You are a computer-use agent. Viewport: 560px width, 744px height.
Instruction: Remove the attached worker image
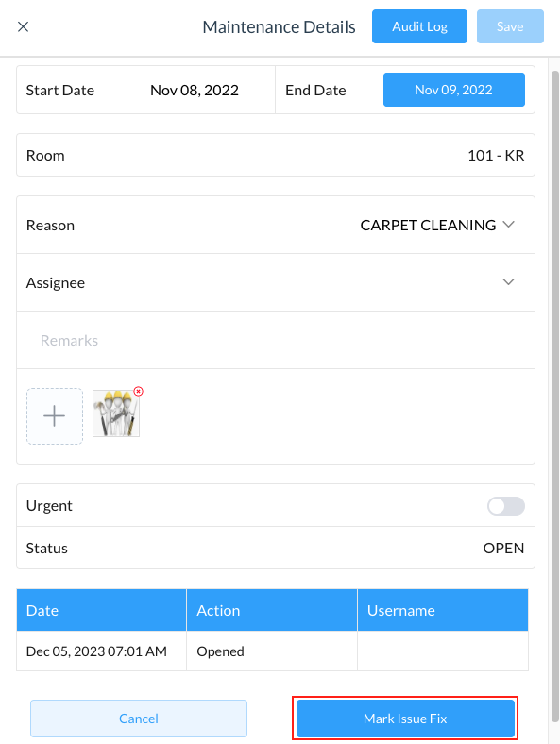pos(138,392)
